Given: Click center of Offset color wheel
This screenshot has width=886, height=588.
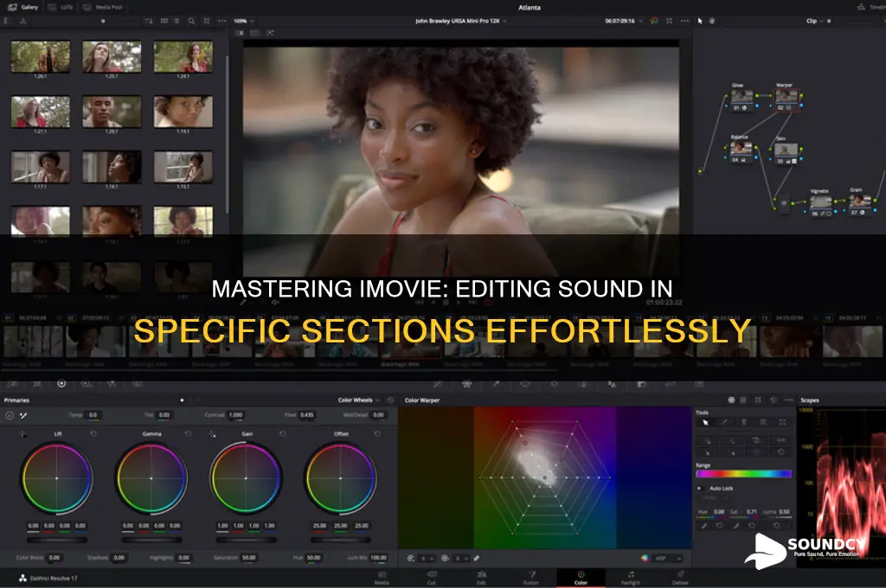Looking at the screenshot, I should tap(340, 478).
